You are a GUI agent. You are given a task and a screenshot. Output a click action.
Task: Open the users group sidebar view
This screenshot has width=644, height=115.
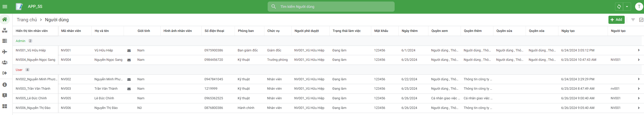click(x=5, y=62)
